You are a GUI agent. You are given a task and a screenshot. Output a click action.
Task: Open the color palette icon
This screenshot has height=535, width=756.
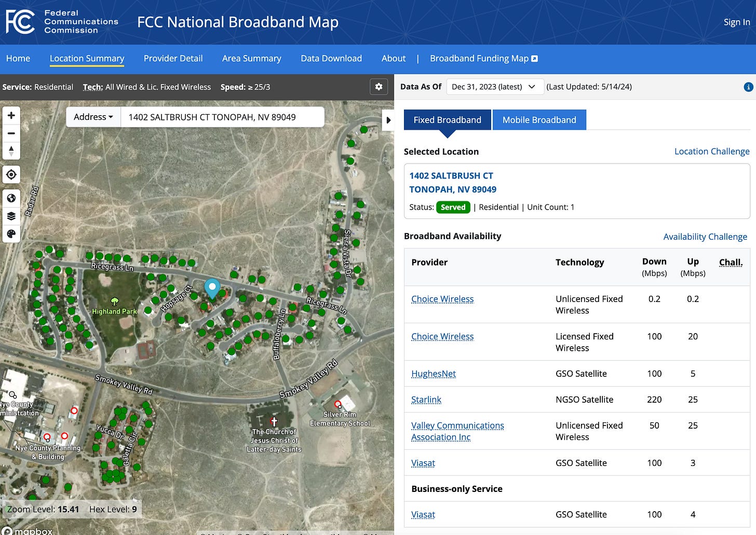click(x=11, y=234)
